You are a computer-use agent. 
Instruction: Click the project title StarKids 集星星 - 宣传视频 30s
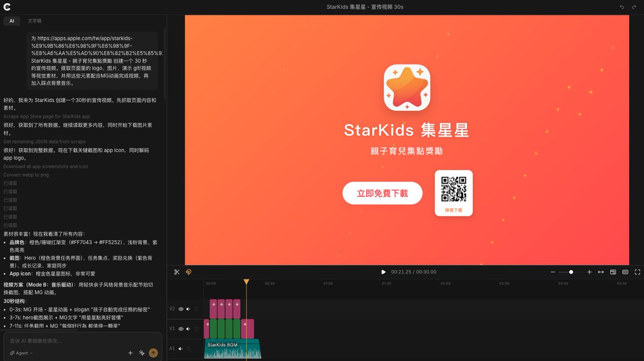click(365, 7)
